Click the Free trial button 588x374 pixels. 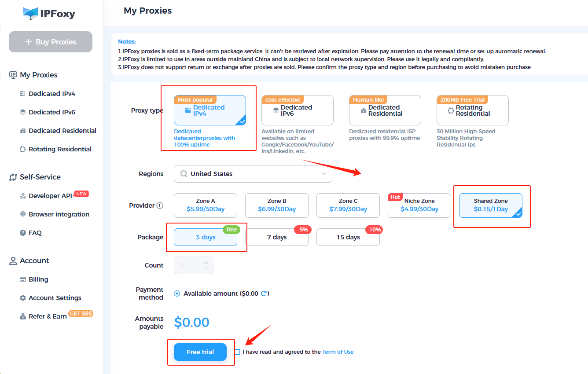point(200,352)
